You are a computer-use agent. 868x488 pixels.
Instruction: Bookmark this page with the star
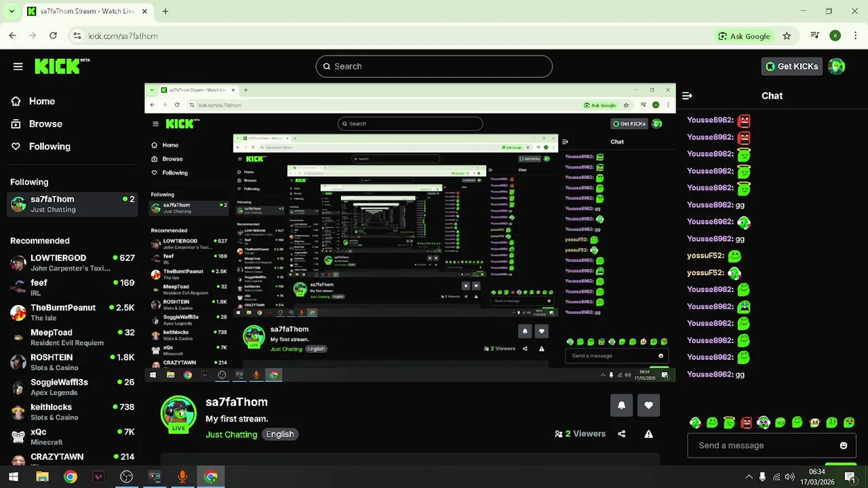787,36
